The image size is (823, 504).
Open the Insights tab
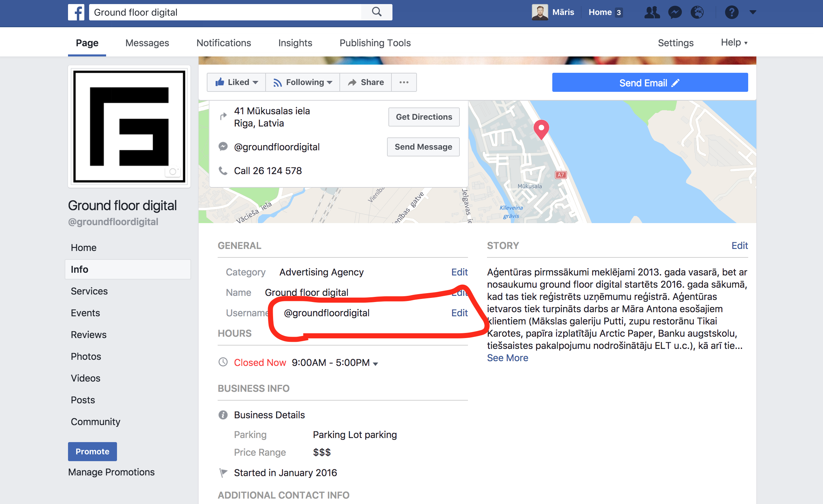(x=295, y=43)
